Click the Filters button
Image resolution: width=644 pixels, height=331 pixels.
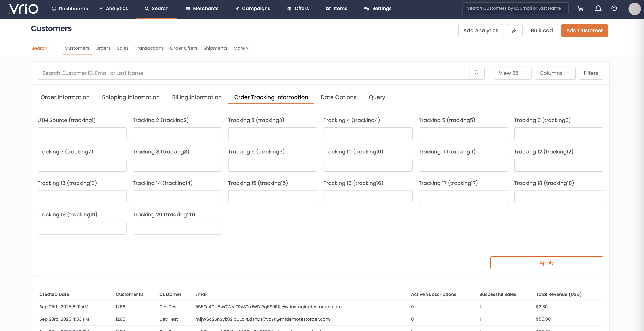(x=591, y=73)
